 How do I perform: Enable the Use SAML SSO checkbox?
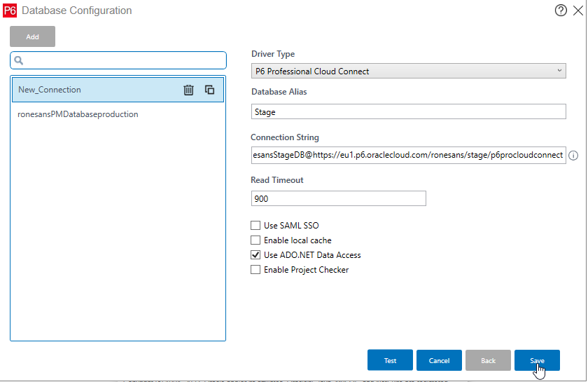255,226
